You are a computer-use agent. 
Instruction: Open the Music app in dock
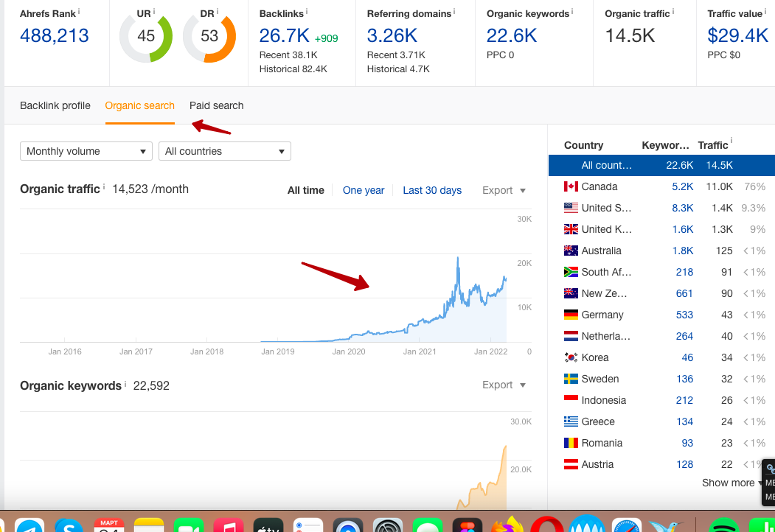pos(229,524)
